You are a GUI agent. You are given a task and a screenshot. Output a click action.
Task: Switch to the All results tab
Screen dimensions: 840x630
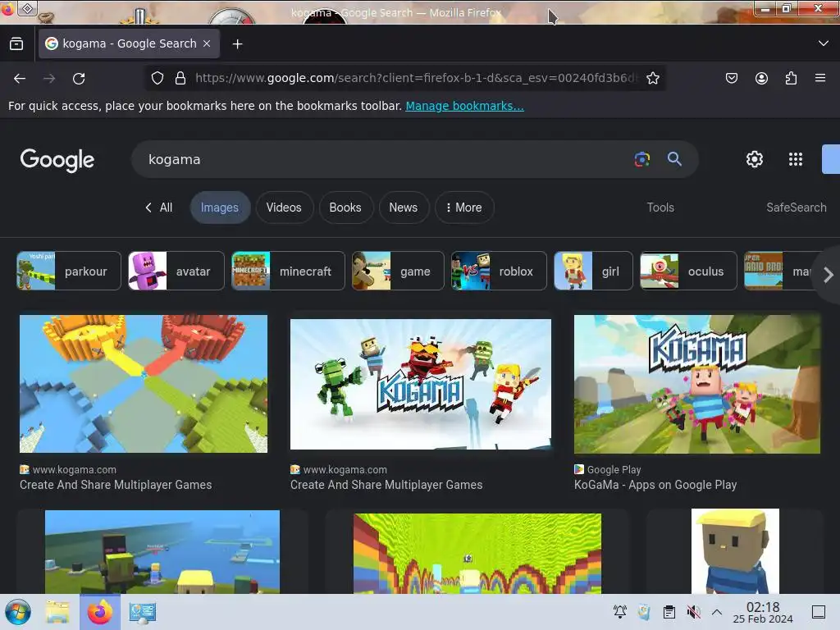[x=158, y=208]
